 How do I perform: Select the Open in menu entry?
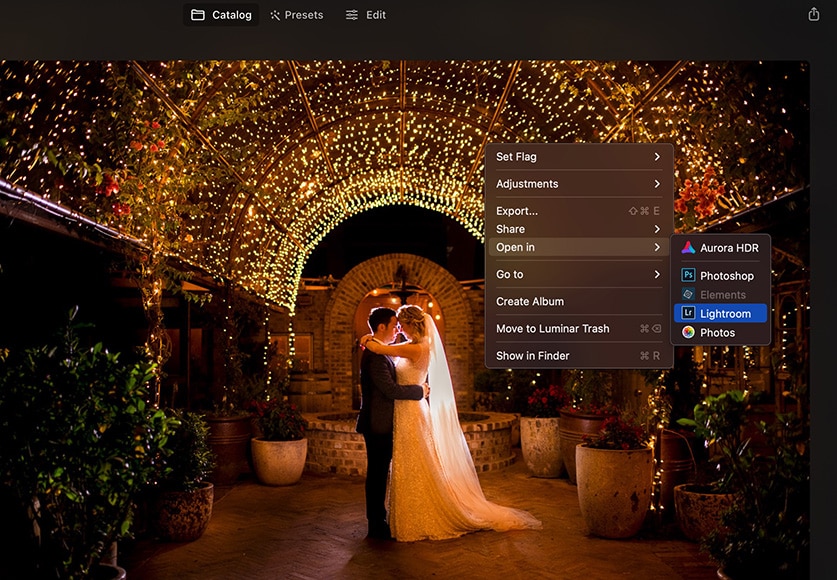point(579,247)
